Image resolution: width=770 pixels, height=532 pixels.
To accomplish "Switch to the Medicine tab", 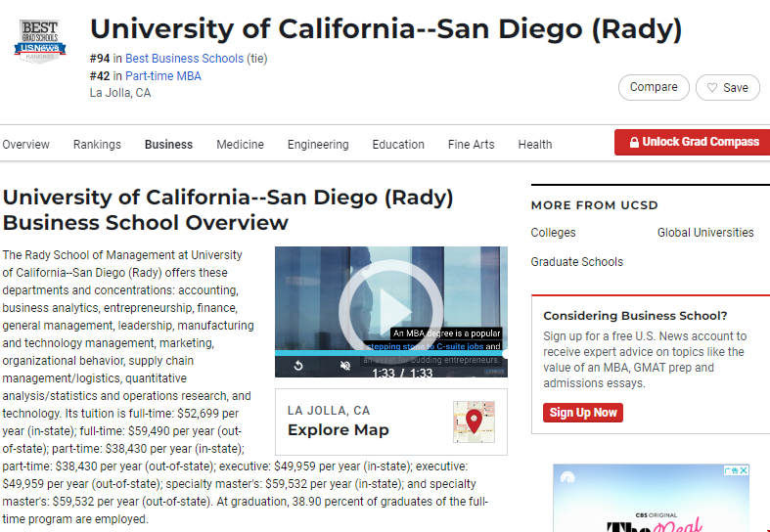I will 240,145.
